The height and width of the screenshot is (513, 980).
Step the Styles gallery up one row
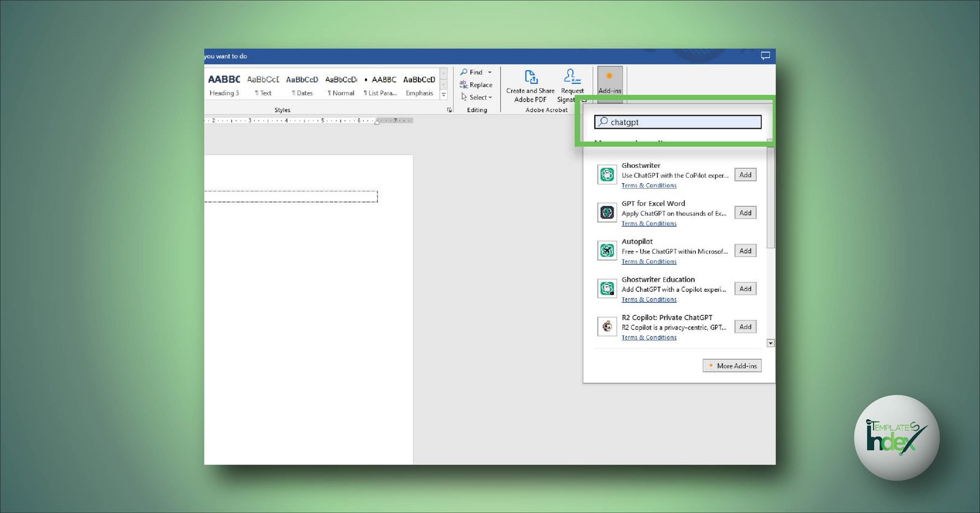pos(444,74)
